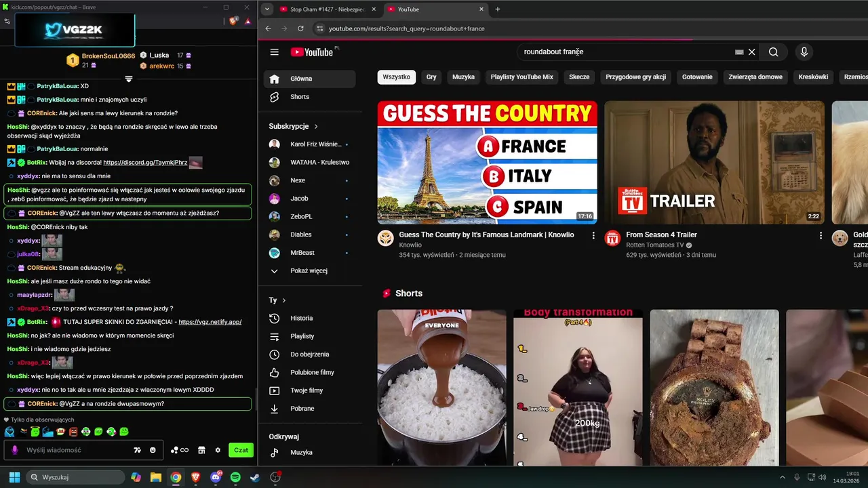
Task: Open Polubione filmy liked videos
Action: (x=309, y=373)
